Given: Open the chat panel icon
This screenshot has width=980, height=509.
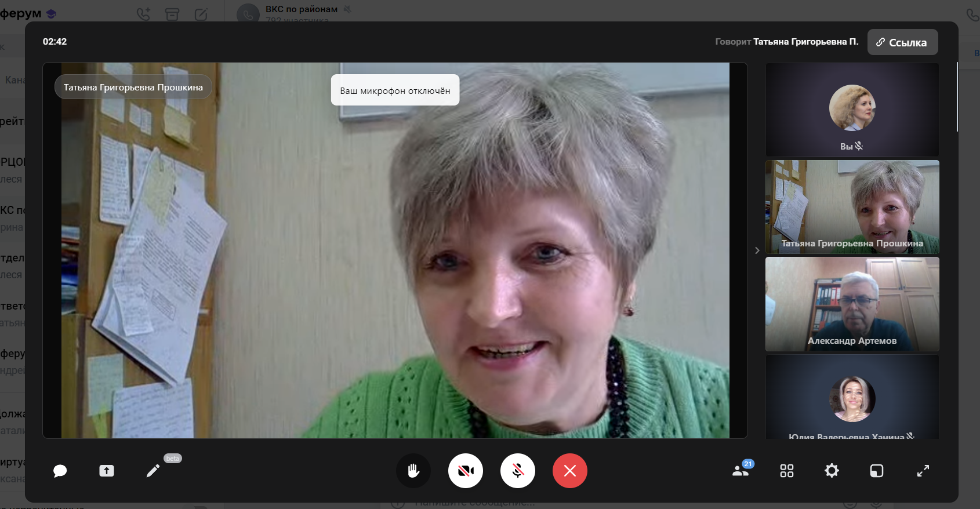Looking at the screenshot, I should coord(60,471).
